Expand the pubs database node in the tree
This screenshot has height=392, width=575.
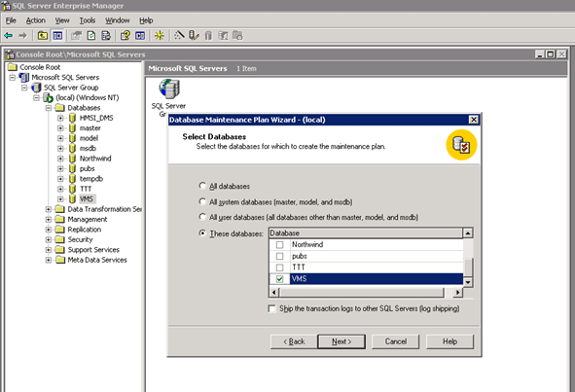point(60,168)
